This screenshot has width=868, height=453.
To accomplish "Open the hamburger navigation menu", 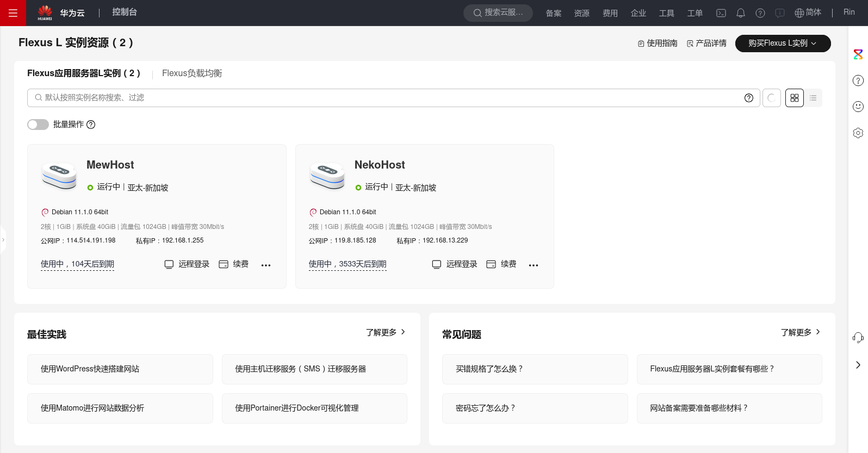I will click(13, 13).
